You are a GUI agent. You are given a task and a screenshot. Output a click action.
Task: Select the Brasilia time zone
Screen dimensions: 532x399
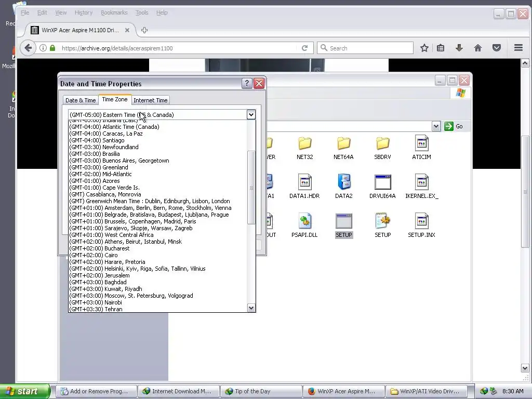tap(158, 154)
